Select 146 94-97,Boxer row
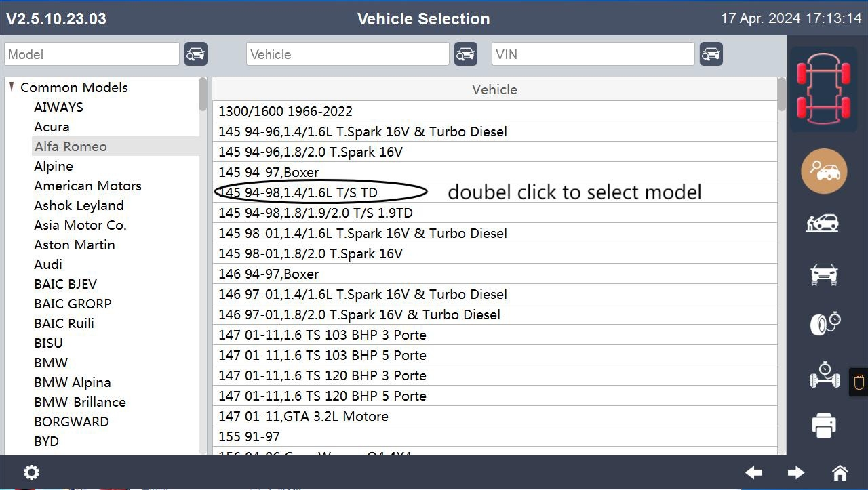 494,274
